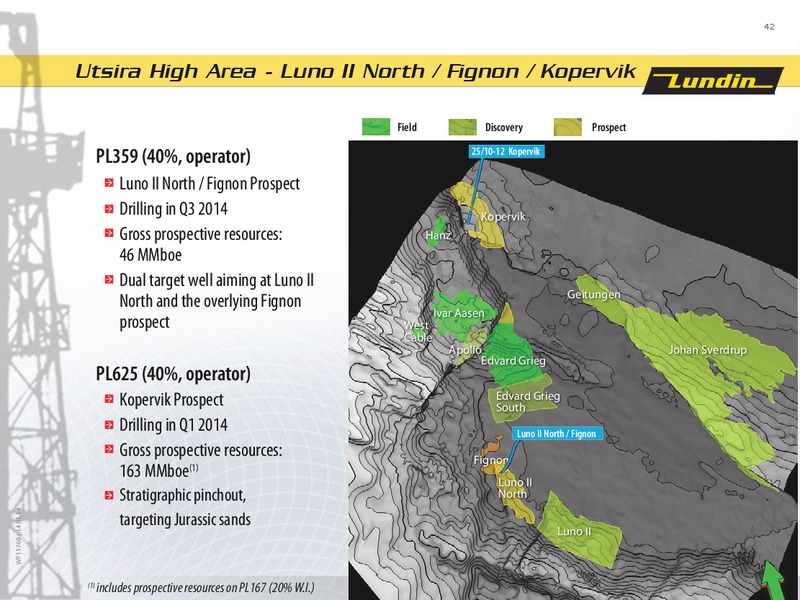Click the green Field legend swatch
Image resolution: width=800 pixels, height=600 pixels.
tap(376, 127)
